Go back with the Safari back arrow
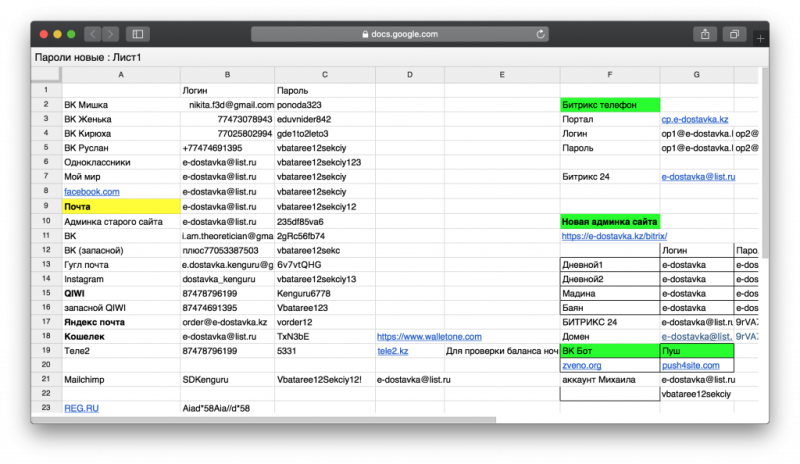Screen dimensions: 800x464 pos(93,34)
